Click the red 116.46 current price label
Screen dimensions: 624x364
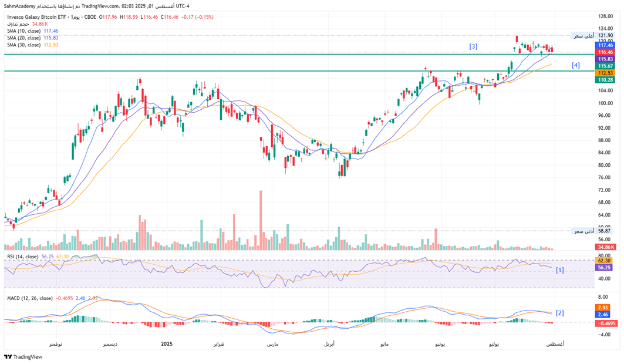pos(605,52)
